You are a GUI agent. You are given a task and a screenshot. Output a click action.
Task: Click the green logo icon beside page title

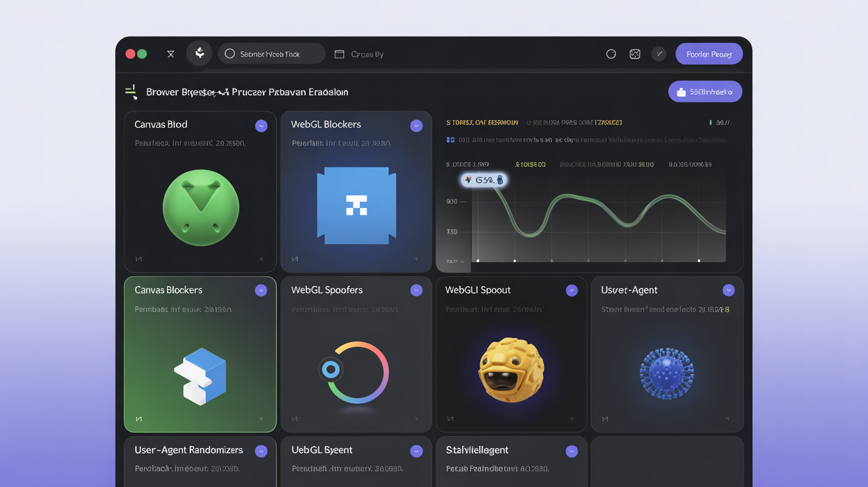click(x=132, y=92)
